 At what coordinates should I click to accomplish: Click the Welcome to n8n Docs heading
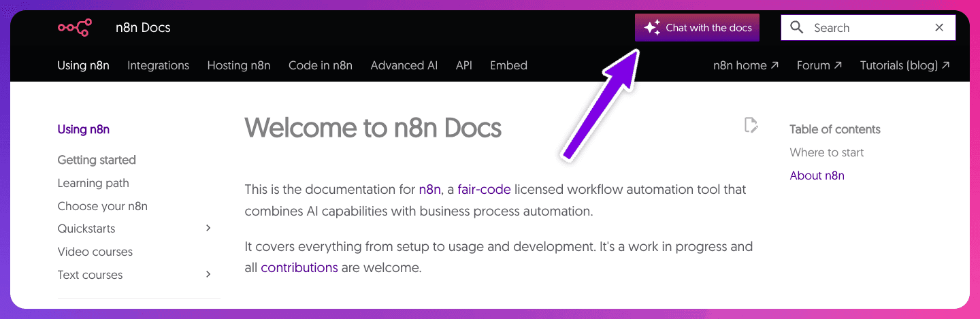point(373,127)
